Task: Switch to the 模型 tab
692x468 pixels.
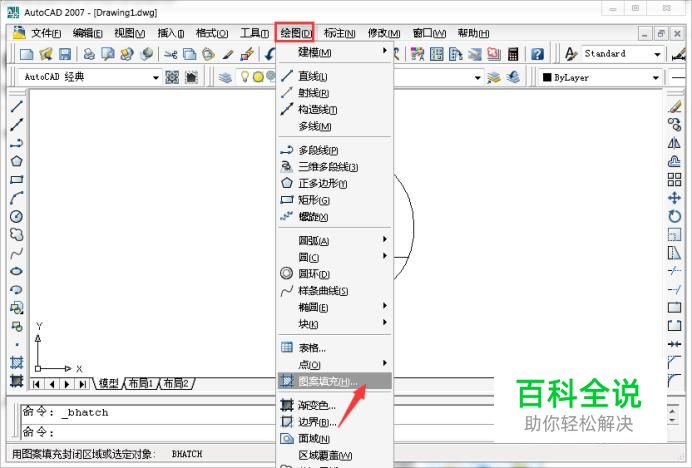Action: 108,383
